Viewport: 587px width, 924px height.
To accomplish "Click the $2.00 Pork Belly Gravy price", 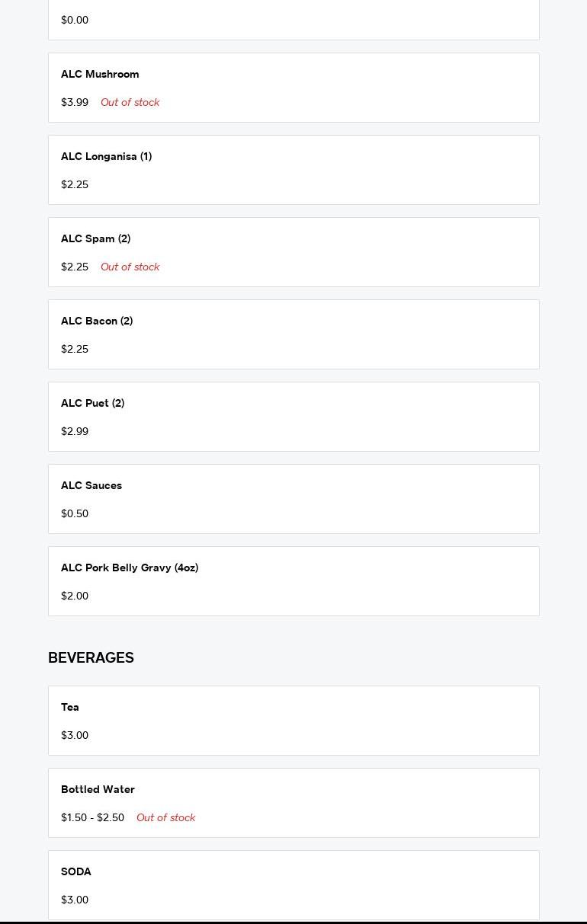I will coord(75,596).
